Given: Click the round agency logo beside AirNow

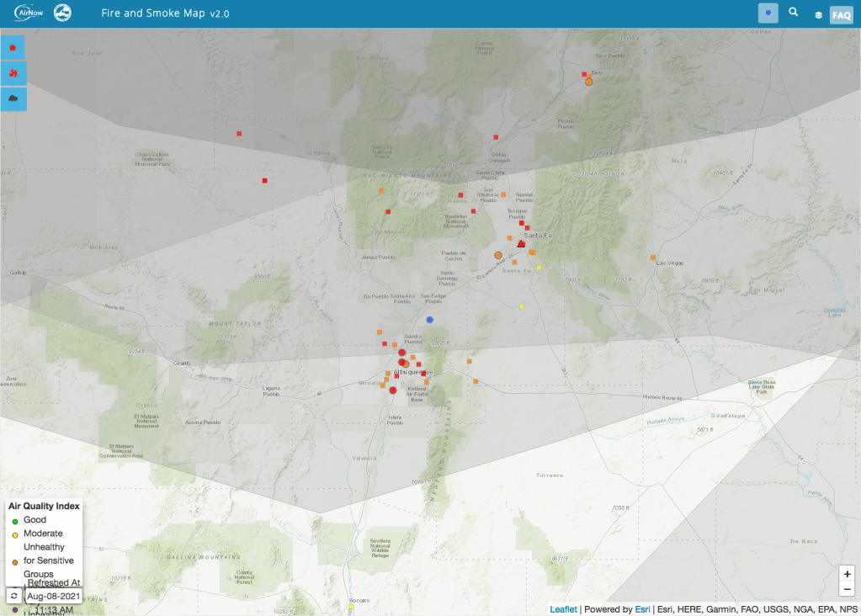Looking at the screenshot, I should coord(62,13).
